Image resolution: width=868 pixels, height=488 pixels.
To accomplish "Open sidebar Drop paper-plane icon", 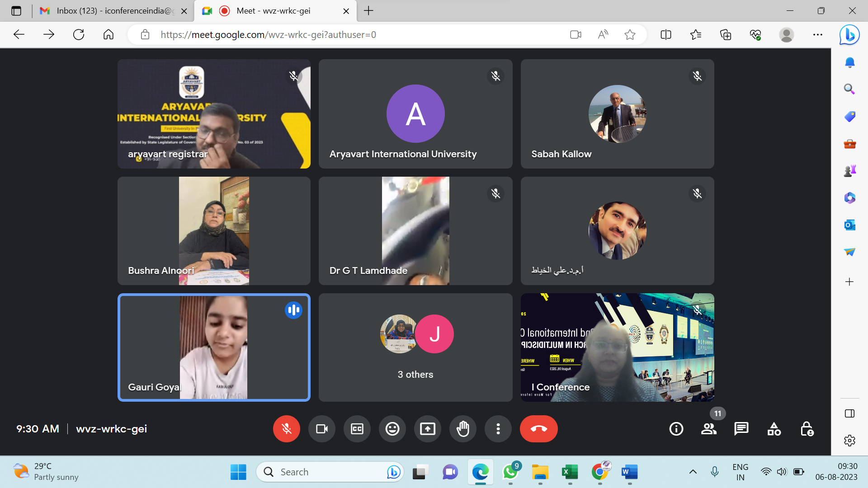I will click(x=849, y=252).
